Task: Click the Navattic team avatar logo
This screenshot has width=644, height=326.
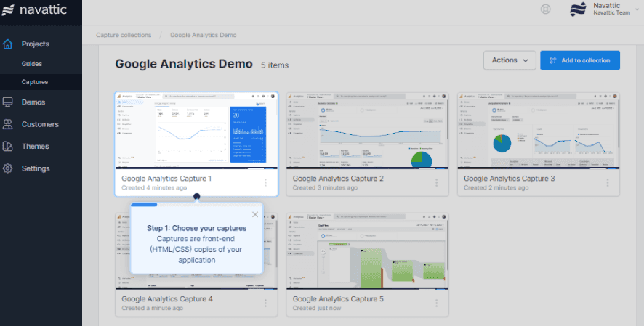Action: pyautogui.click(x=579, y=9)
